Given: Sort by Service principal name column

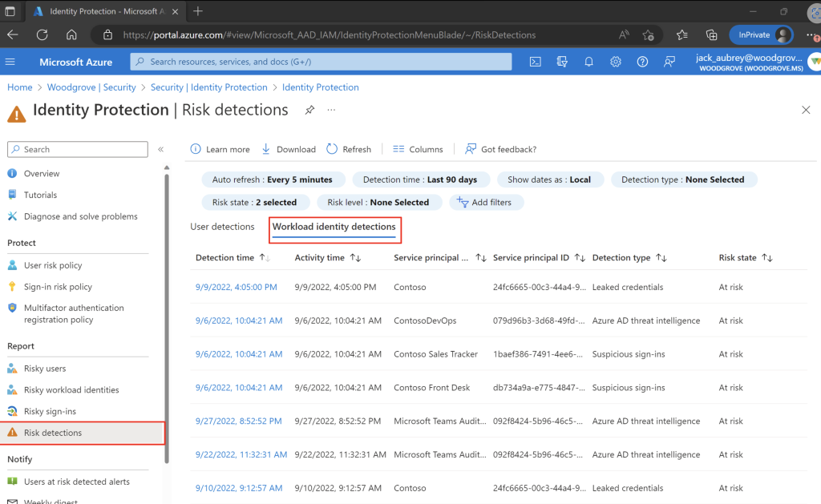Looking at the screenshot, I should [440, 257].
